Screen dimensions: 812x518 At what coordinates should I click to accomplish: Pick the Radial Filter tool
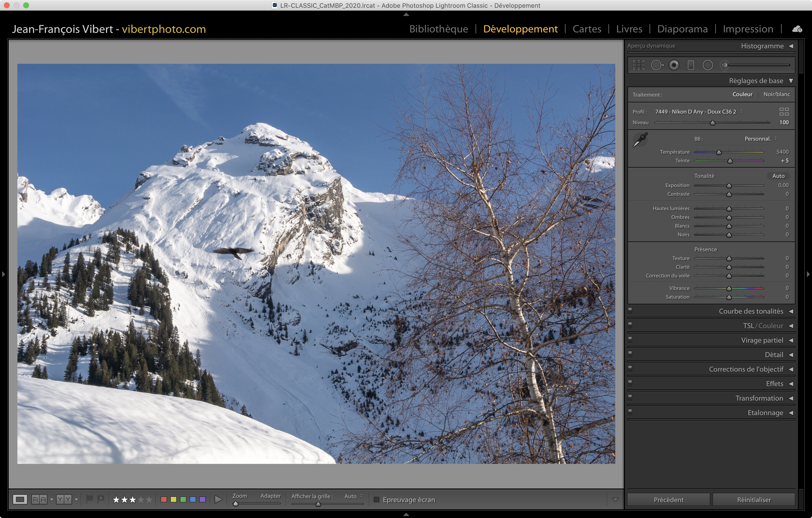(x=707, y=65)
